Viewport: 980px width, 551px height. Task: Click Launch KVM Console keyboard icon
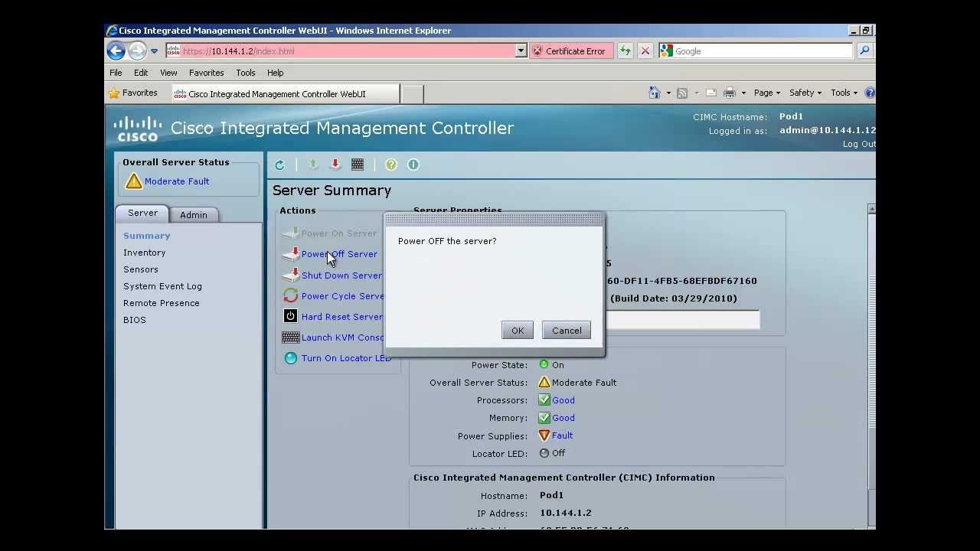click(291, 337)
